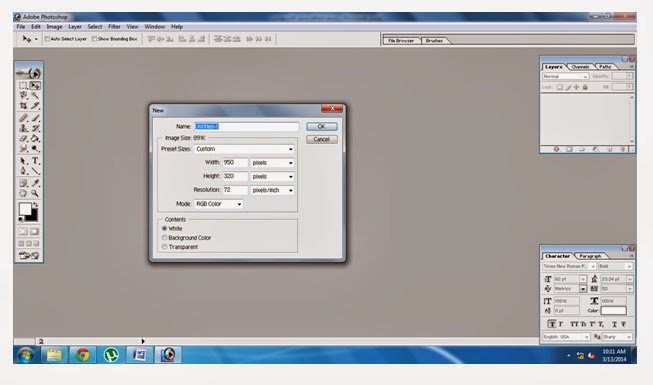Select the Move tool in toolbox

[35, 85]
